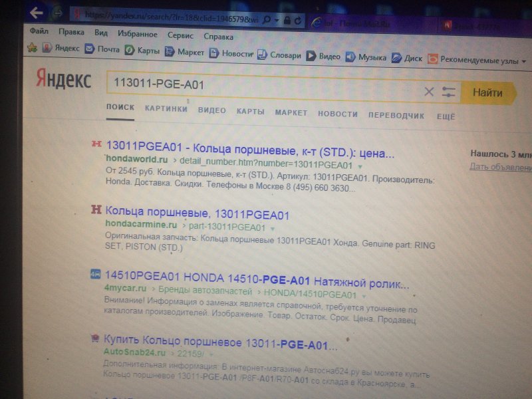Open the Словари favorites bookmark

(279, 55)
